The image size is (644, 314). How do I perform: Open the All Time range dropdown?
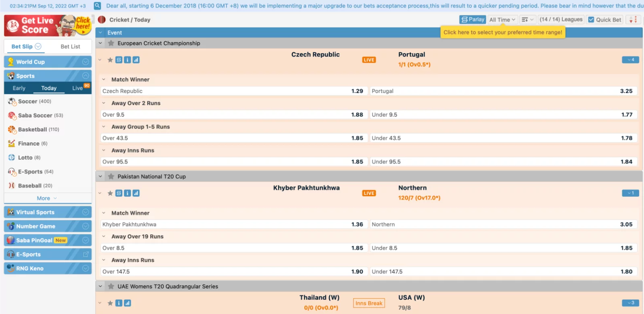click(x=502, y=20)
